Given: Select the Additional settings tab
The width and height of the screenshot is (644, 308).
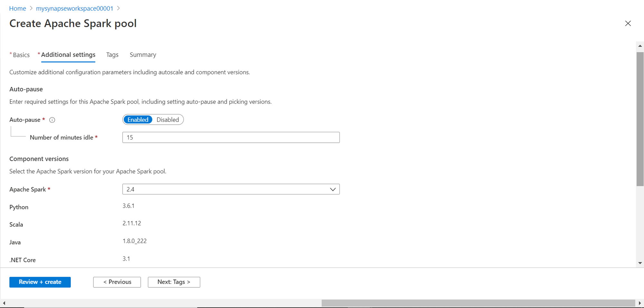Looking at the screenshot, I should [68, 55].
